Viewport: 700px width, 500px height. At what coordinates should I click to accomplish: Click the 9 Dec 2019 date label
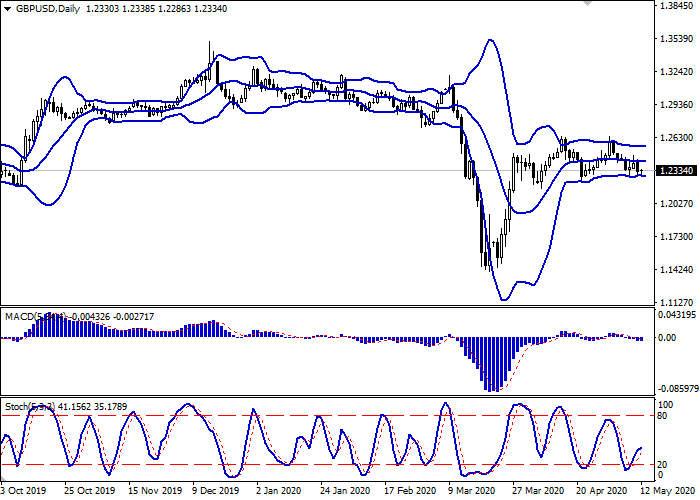point(215,491)
